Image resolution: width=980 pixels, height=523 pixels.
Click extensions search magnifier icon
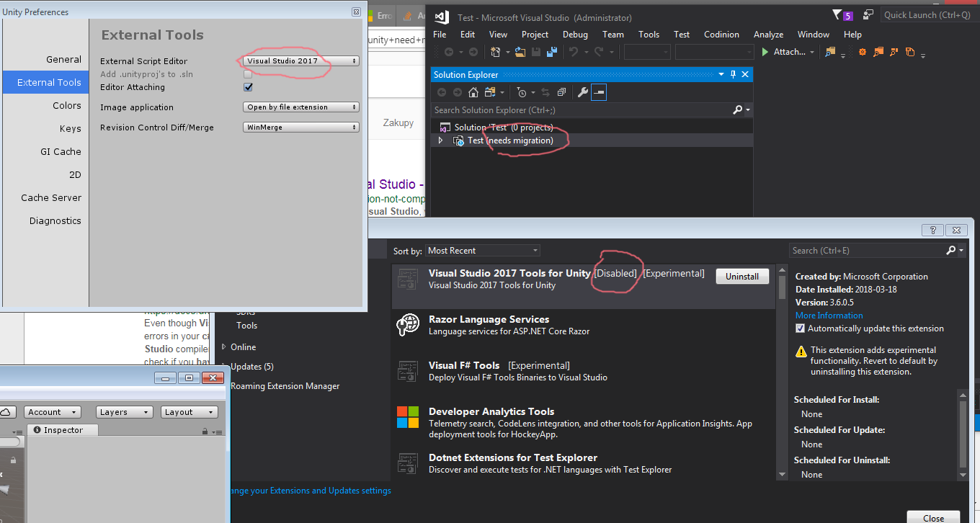tap(951, 250)
